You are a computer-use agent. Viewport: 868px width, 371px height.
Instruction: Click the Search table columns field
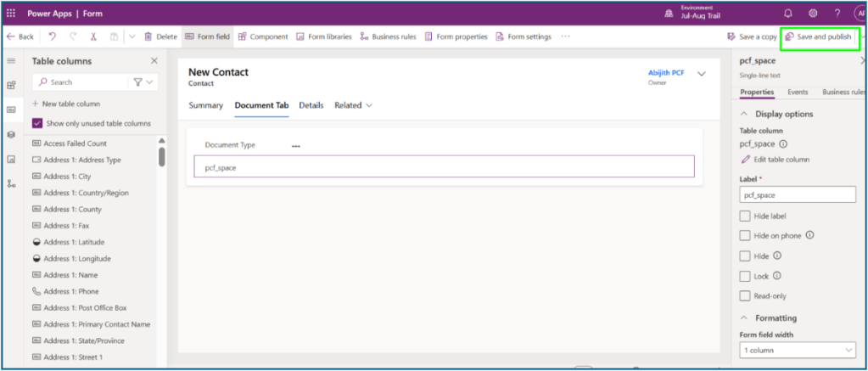coord(81,82)
